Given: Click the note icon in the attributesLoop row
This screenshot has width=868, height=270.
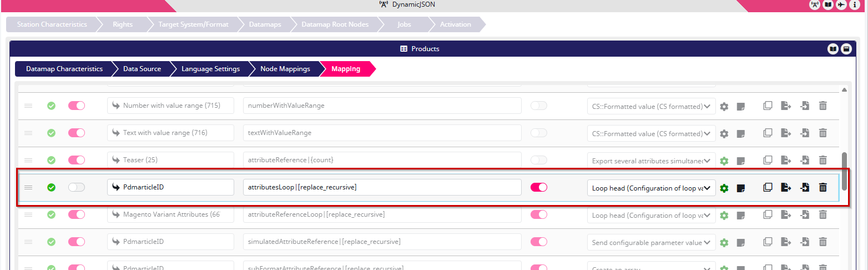Looking at the screenshot, I should click(x=740, y=188).
